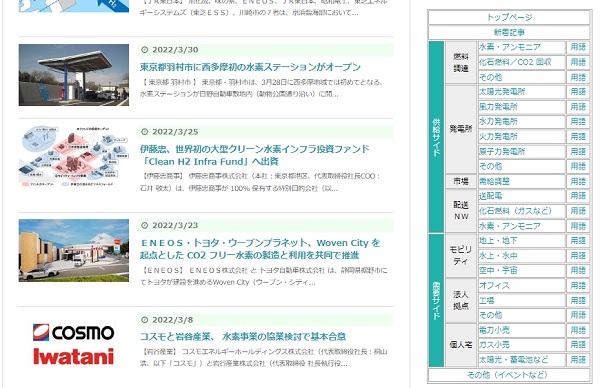
Task: Open 用語 for the 需給調整 row
Action: pos(578,181)
